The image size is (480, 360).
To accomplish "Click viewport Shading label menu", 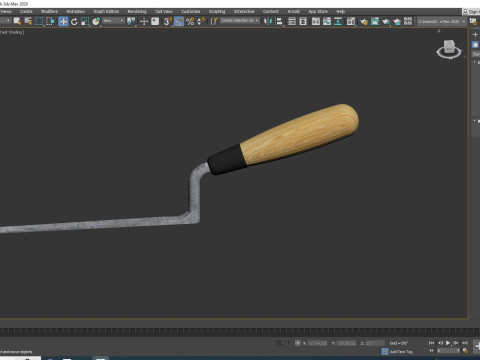I will click(x=12, y=32).
